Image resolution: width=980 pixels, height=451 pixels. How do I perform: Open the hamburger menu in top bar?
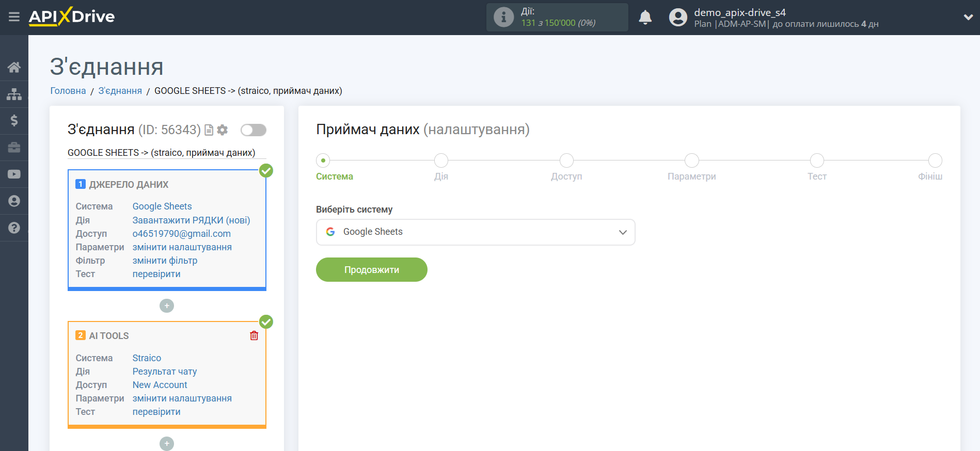14,17
